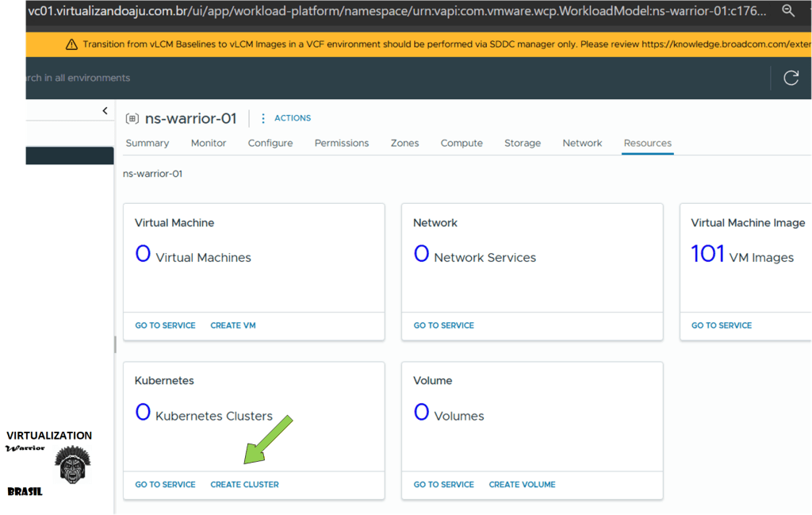Click Create VM in Virtual Machine card
Viewport: 812px width, 515px height.
pos(233,325)
